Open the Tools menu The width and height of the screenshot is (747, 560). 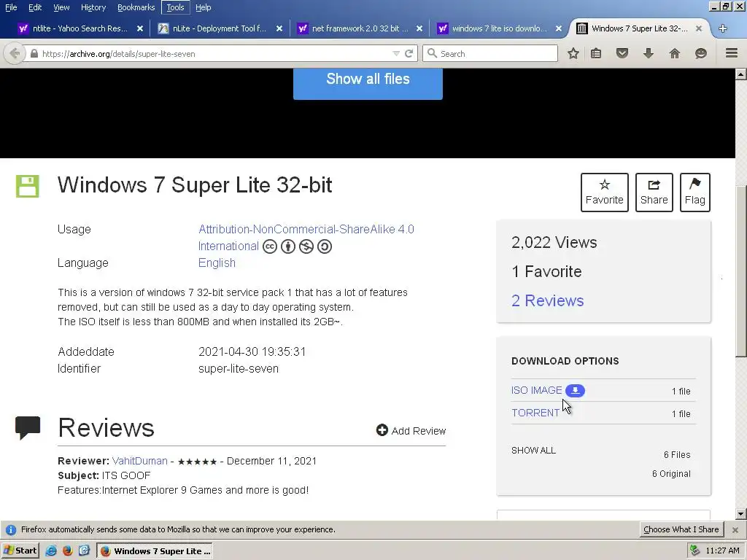[x=175, y=7]
